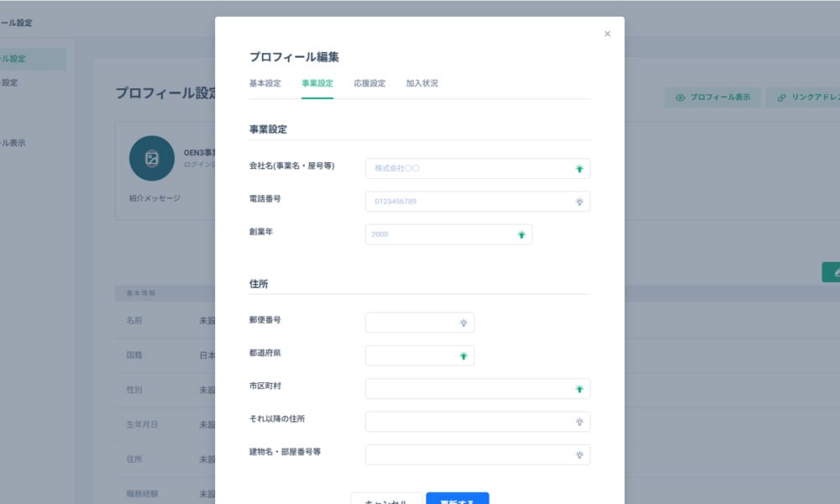
Task: Open the 応援設定 tab
Action: (x=370, y=84)
